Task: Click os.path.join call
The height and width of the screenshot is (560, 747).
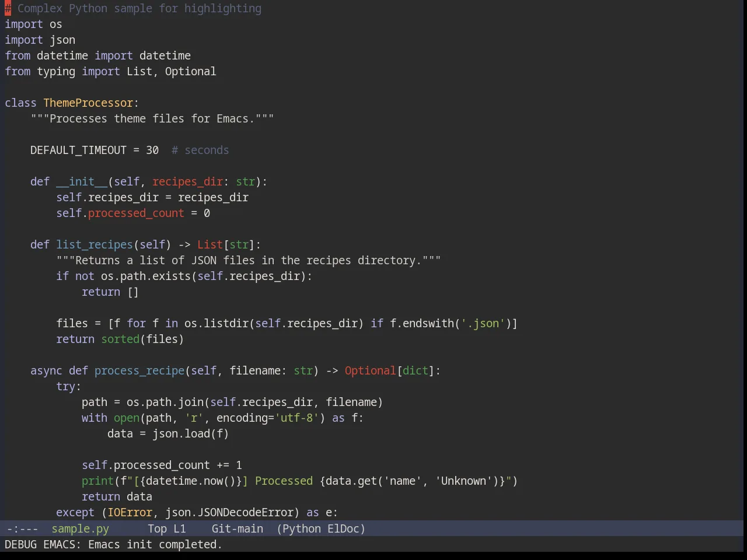Action: (165, 402)
